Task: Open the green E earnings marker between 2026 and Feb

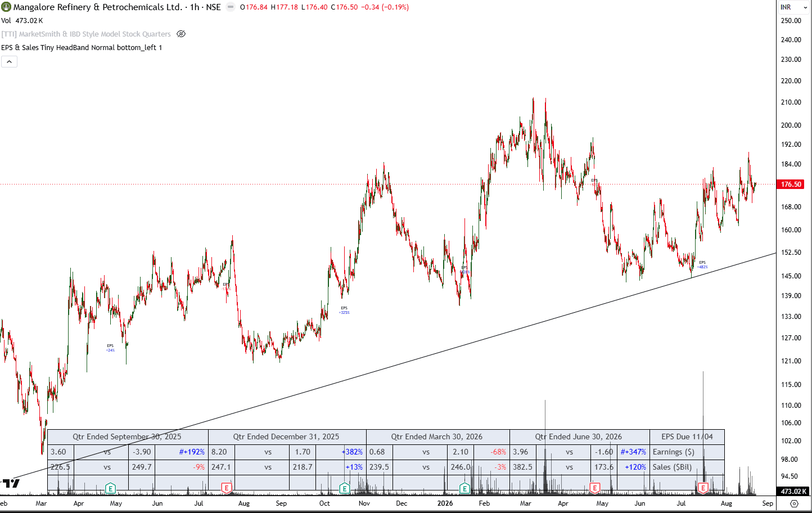Action: tap(464, 488)
